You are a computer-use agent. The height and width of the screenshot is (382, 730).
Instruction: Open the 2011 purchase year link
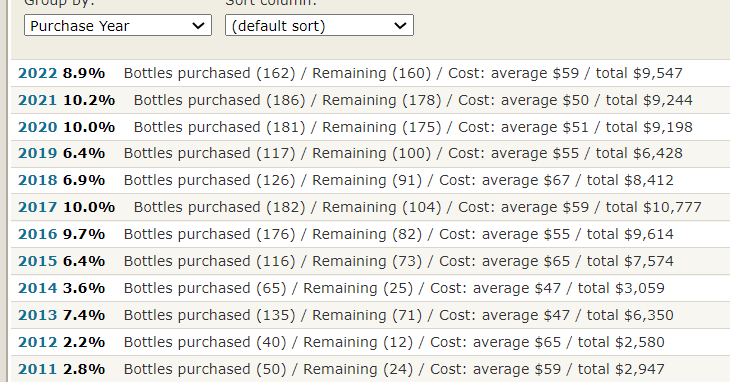coord(38,369)
